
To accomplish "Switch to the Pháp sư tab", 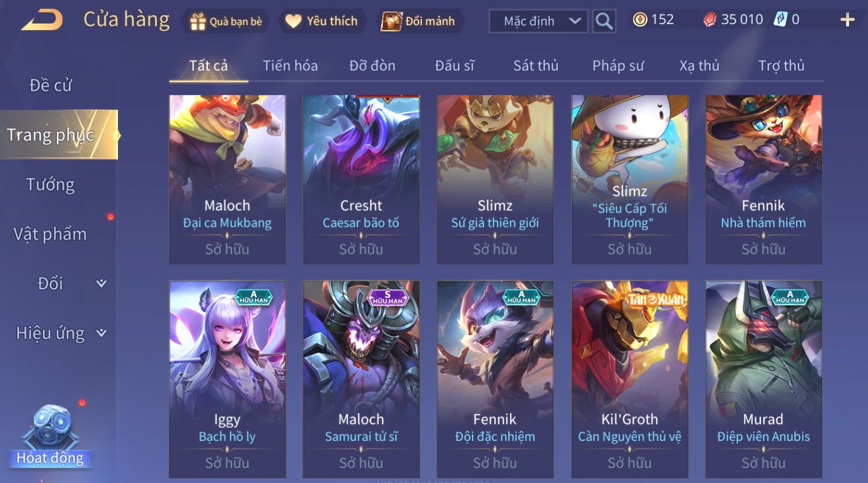I will pyautogui.click(x=618, y=66).
